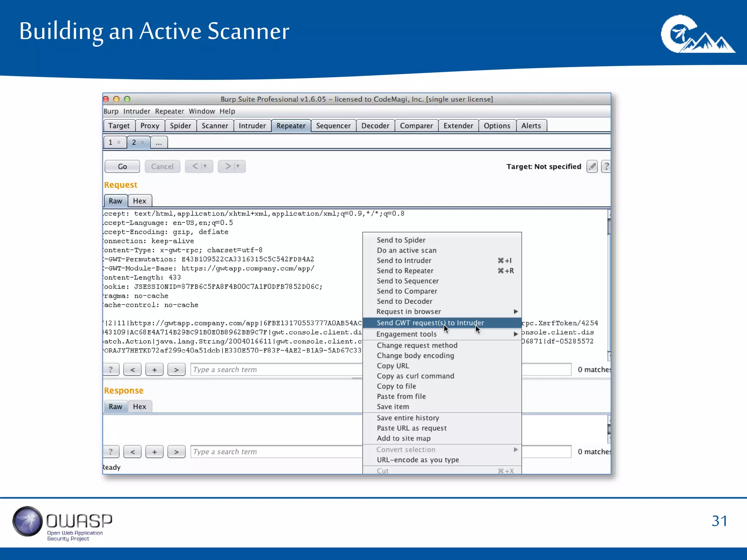Switch to the Scanner tab
747x560 pixels.
(x=215, y=126)
